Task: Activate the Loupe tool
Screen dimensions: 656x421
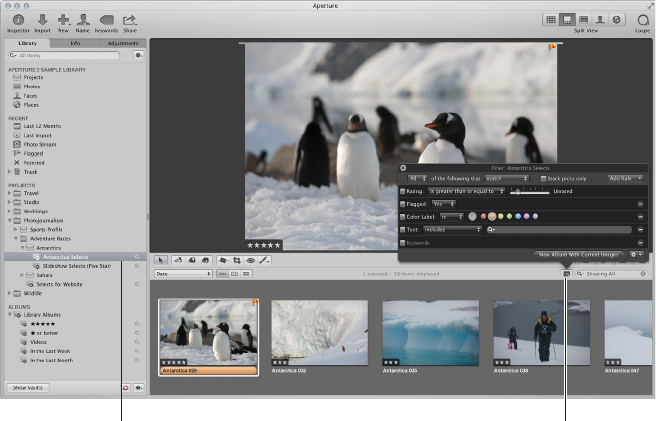Action: pos(642,21)
